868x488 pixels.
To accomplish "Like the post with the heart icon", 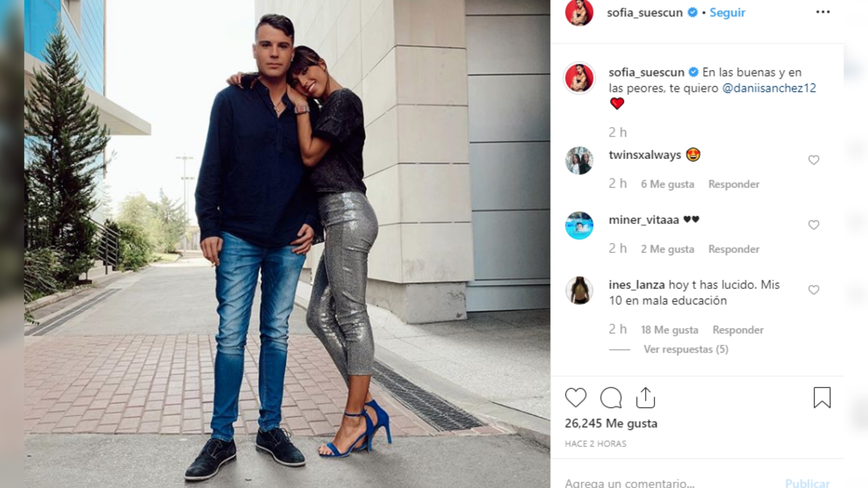I will (x=576, y=398).
